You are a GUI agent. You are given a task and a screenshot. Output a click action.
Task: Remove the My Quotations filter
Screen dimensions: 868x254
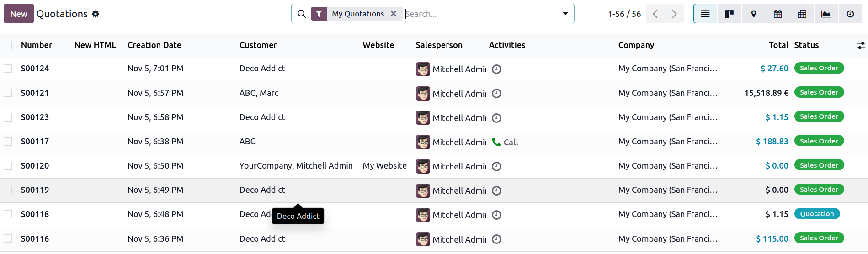394,14
